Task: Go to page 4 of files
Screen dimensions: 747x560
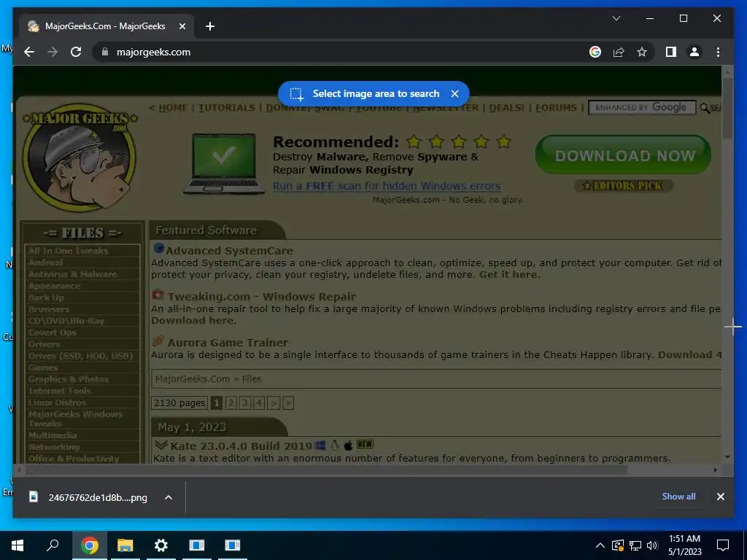Action: tap(259, 402)
